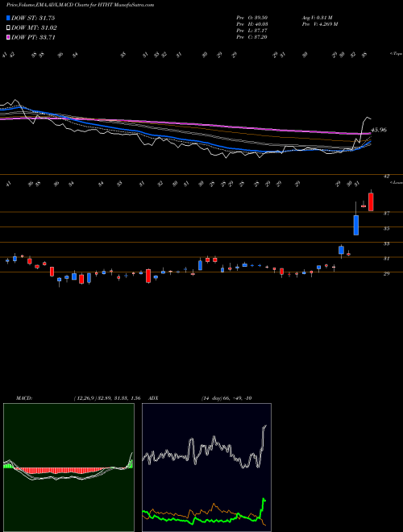Click the 35 price axis label
The height and width of the screenshot is (532, 403).
(x=386, y=229)
